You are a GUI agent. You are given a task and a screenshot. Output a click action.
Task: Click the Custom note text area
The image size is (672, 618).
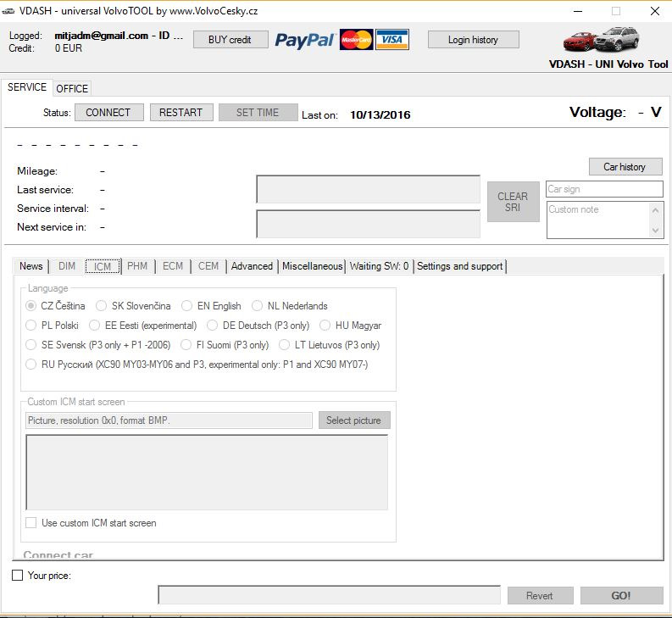tap(598, 220)
